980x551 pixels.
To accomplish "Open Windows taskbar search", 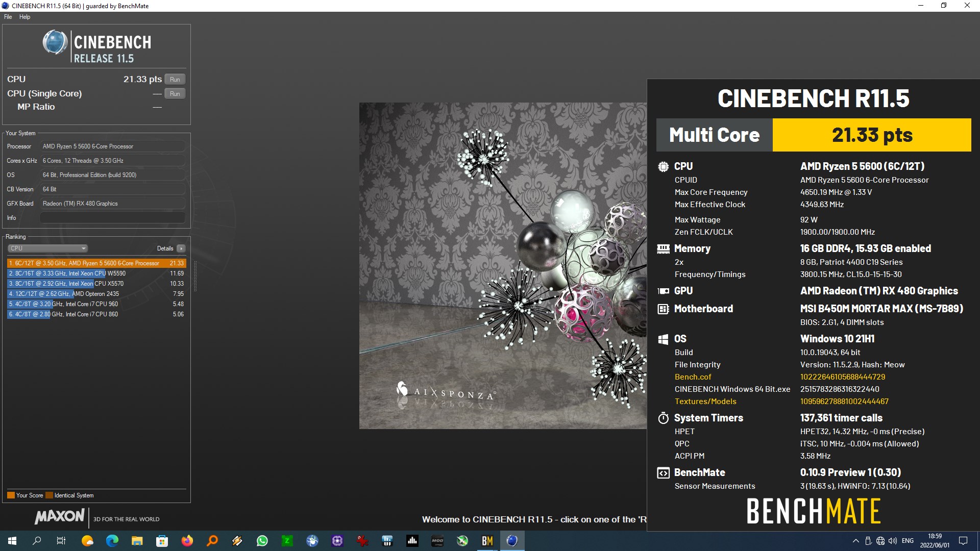I will [x=37, y=541].
